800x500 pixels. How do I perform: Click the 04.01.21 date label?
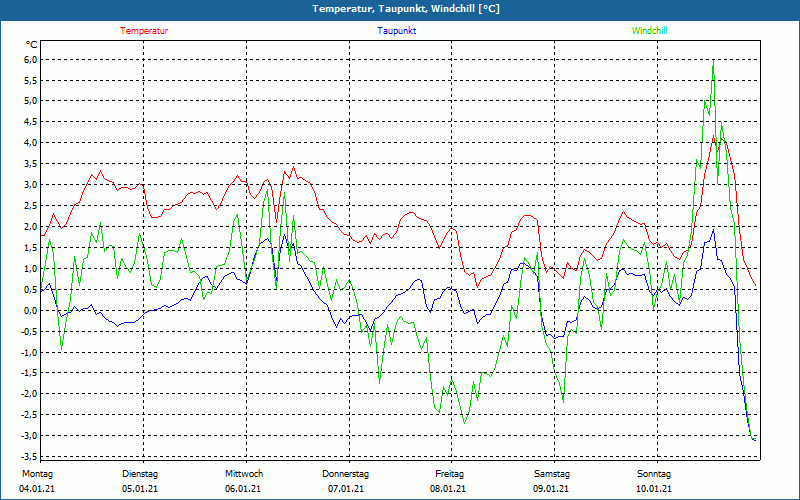[x=37, y=489]
